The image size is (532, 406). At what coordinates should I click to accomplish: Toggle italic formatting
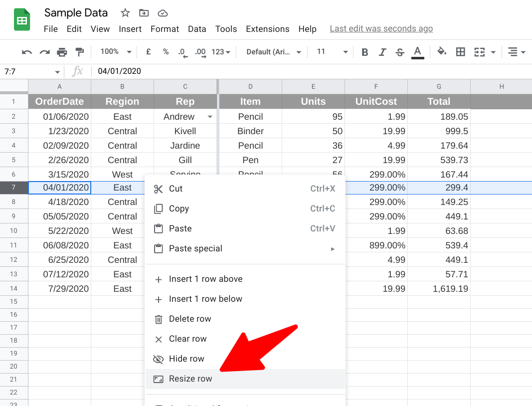click(382, 52)
